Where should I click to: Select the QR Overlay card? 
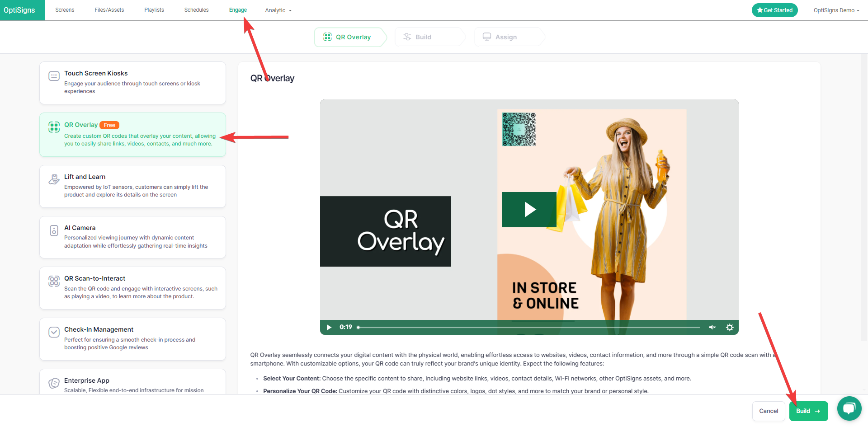132,135
